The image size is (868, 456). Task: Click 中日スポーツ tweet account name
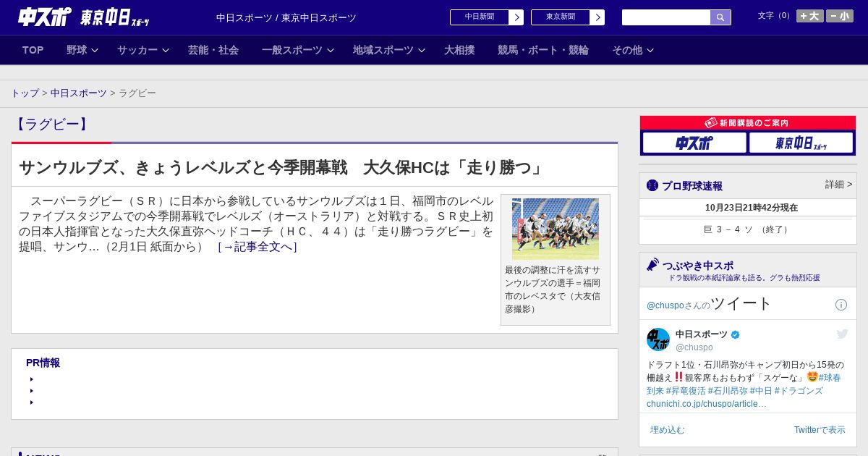(702, 334)
